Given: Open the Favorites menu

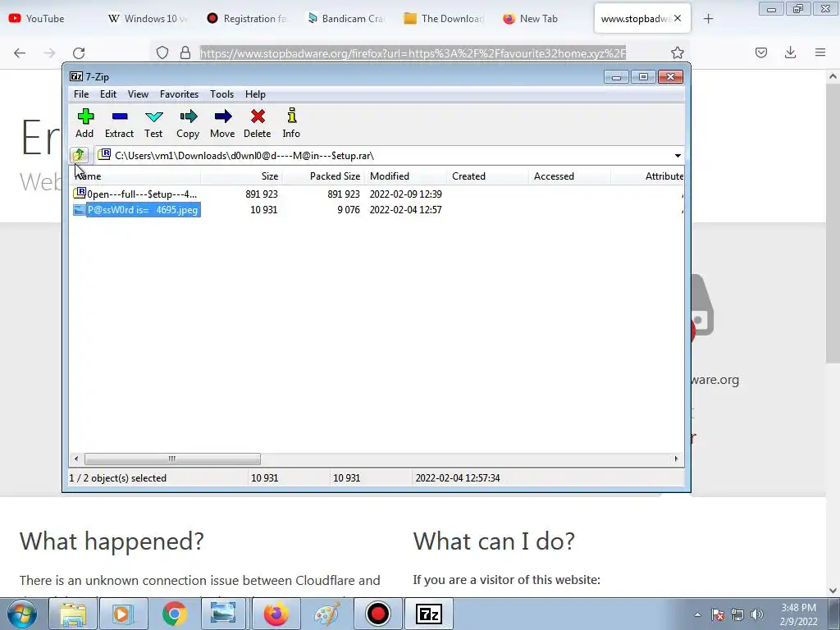Looking at the screenshot, I should click(179, 94).
